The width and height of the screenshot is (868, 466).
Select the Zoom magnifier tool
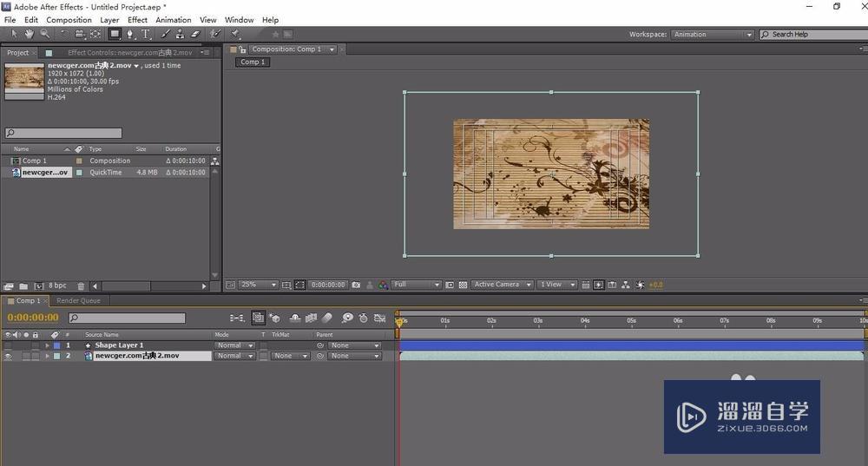point(45,35)
